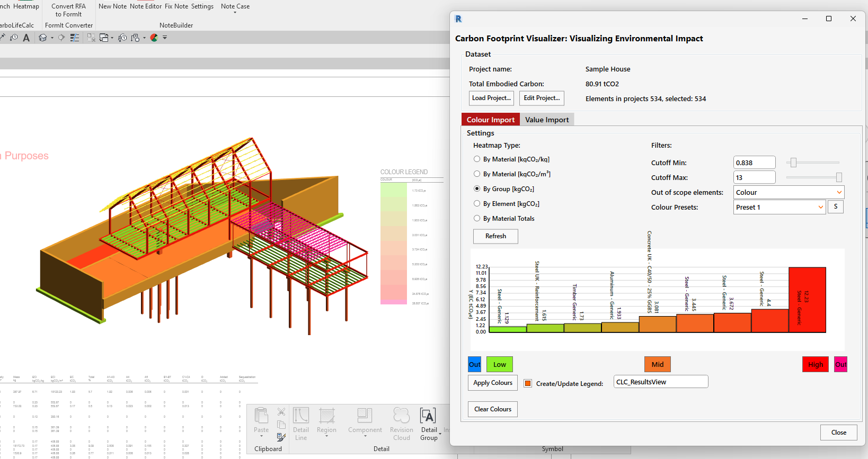Select By Element [kgCO₂] radio option
Image resolution: width=868 pixels, height=459 pixels.
point(477,204)
